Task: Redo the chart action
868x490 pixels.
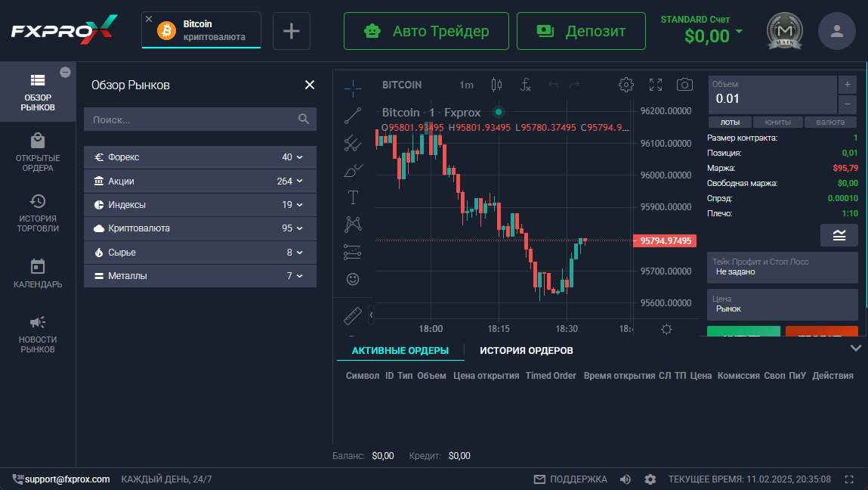Action: [x=575, y=85]
